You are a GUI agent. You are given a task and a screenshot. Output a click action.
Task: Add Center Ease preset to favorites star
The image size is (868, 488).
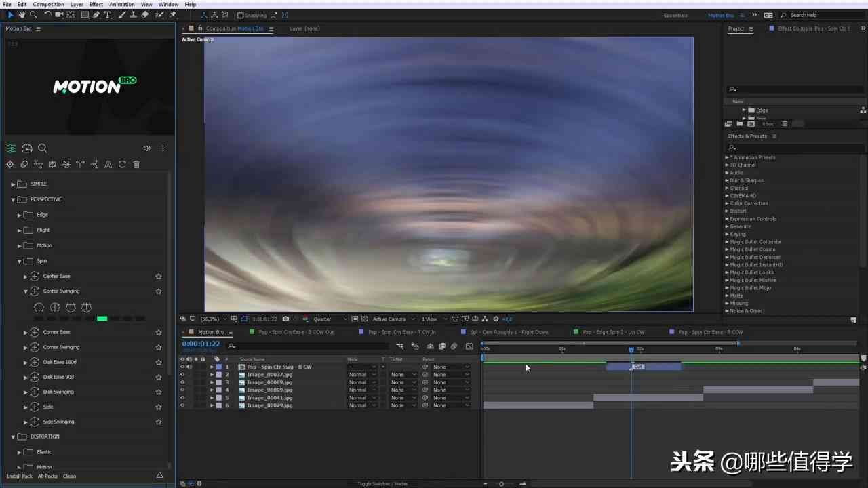coord(159,277)
